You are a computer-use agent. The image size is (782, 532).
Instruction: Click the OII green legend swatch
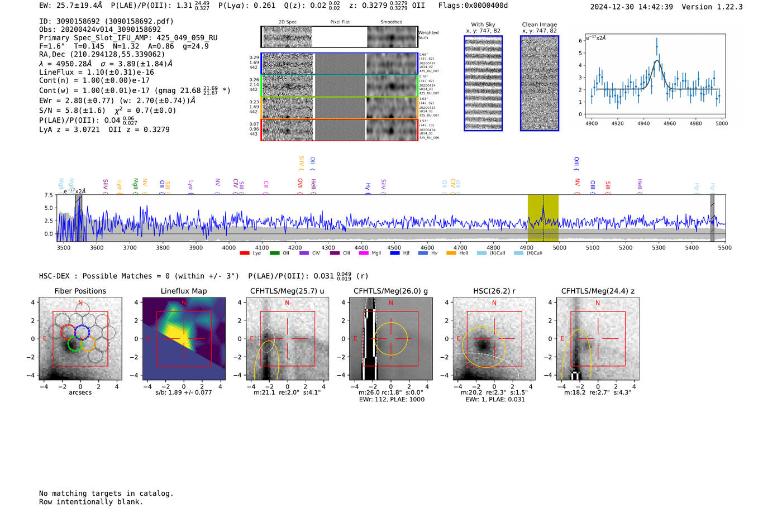click(274, 253)
